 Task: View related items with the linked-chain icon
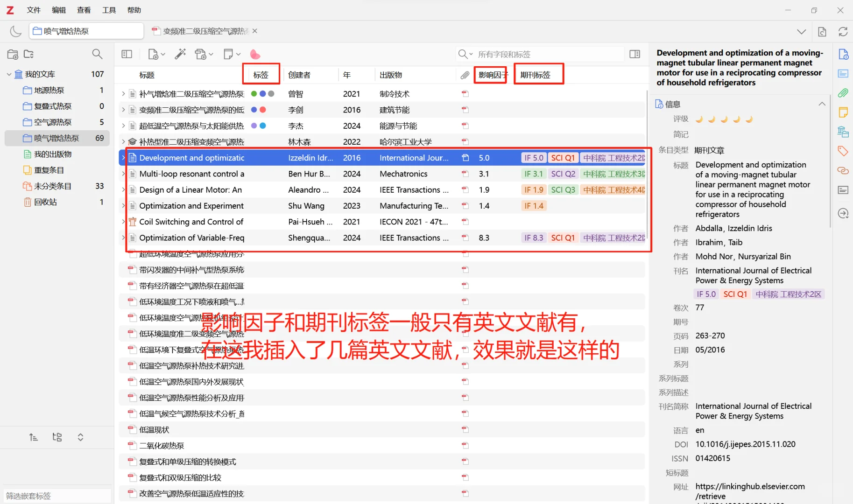pos(843,170)
